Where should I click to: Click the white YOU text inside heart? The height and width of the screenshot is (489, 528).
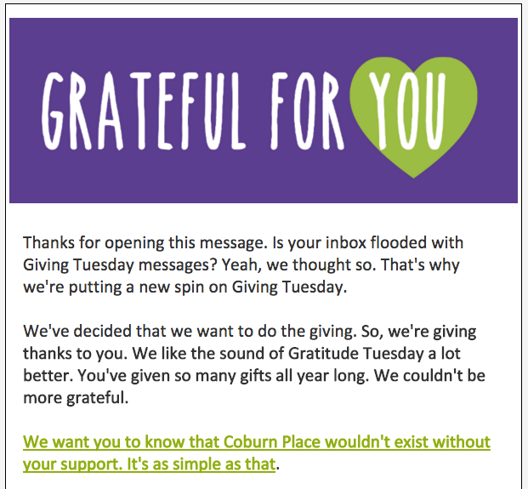click(x=407, y=111)
